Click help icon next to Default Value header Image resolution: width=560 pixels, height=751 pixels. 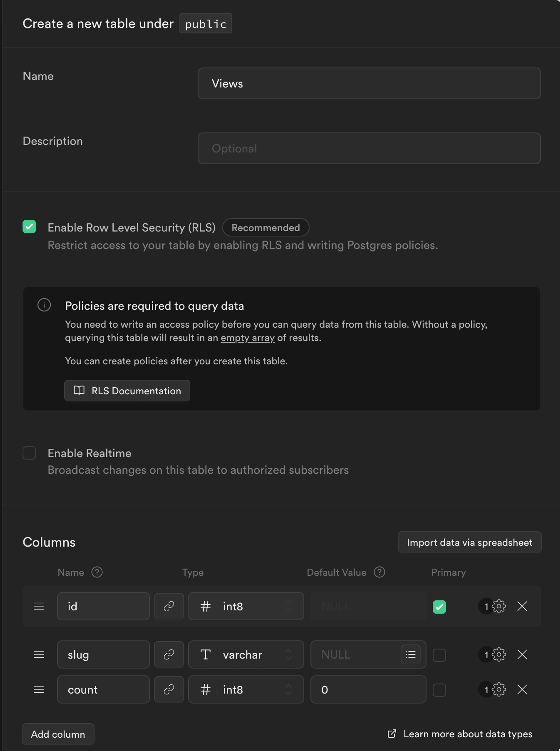tap(379, 572)
